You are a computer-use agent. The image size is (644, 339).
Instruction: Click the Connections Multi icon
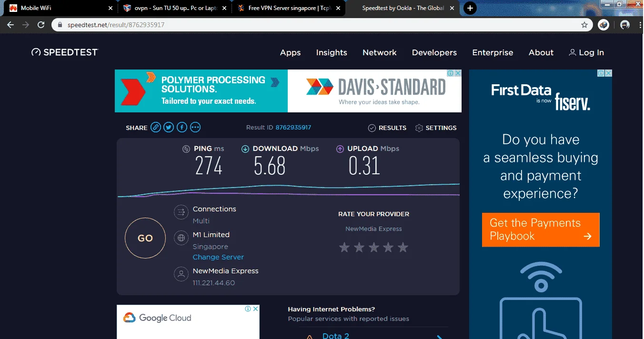pos(181,212)
